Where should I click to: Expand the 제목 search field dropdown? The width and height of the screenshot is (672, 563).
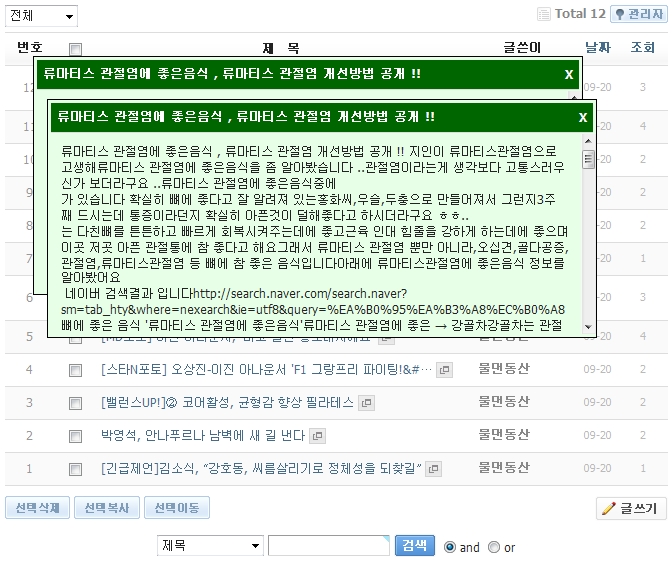tap(209, 546)
